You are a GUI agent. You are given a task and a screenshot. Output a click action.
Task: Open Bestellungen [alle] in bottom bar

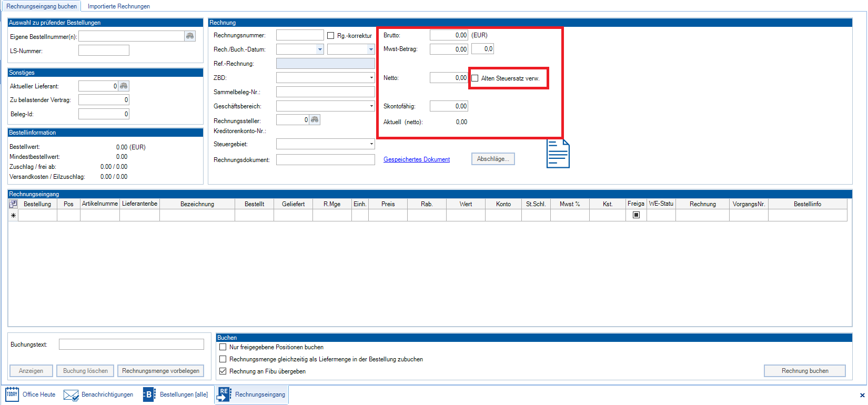pyautogui.click(x=176, y=394)
